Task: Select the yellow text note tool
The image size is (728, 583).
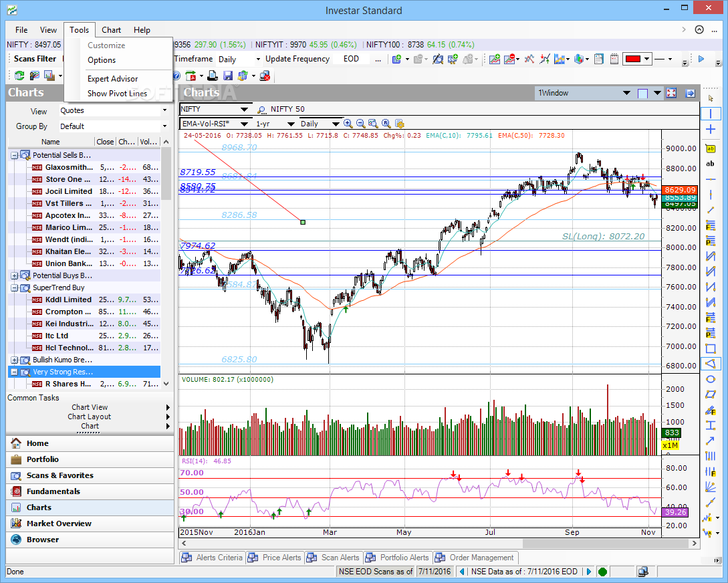Action: click(x=711, y=148)
